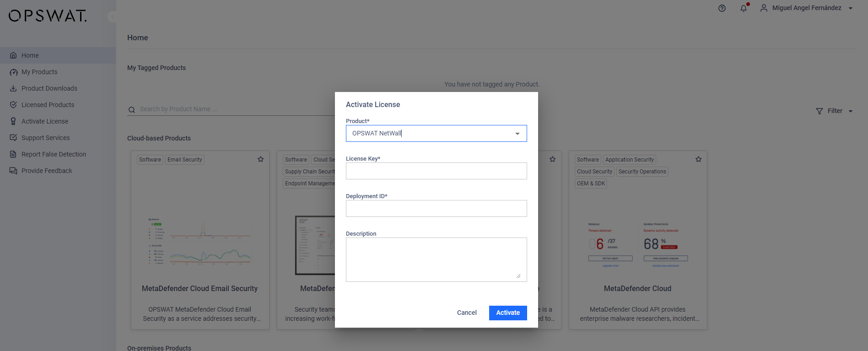Click the Support Services icon
868x351 pixels.
click(13, 138)
